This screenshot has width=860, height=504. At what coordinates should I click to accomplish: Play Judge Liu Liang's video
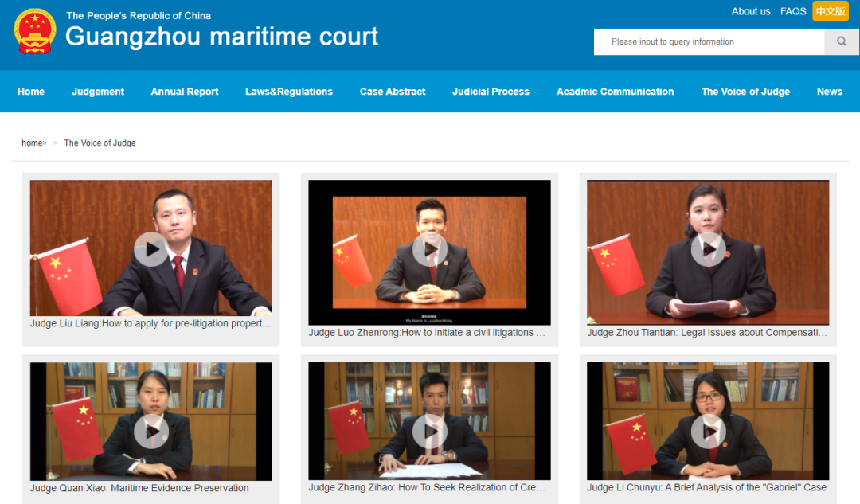pyautogui.click(x=150, y=249)
